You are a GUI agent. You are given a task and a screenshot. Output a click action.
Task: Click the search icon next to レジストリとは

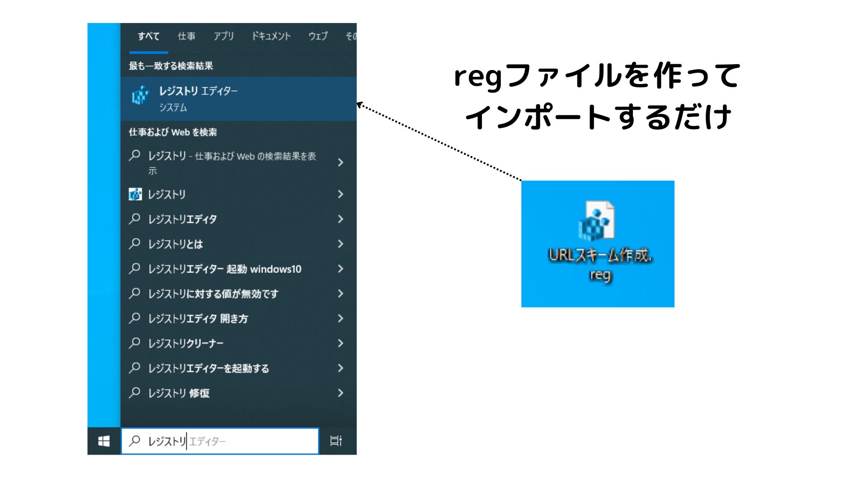point(134,244)
